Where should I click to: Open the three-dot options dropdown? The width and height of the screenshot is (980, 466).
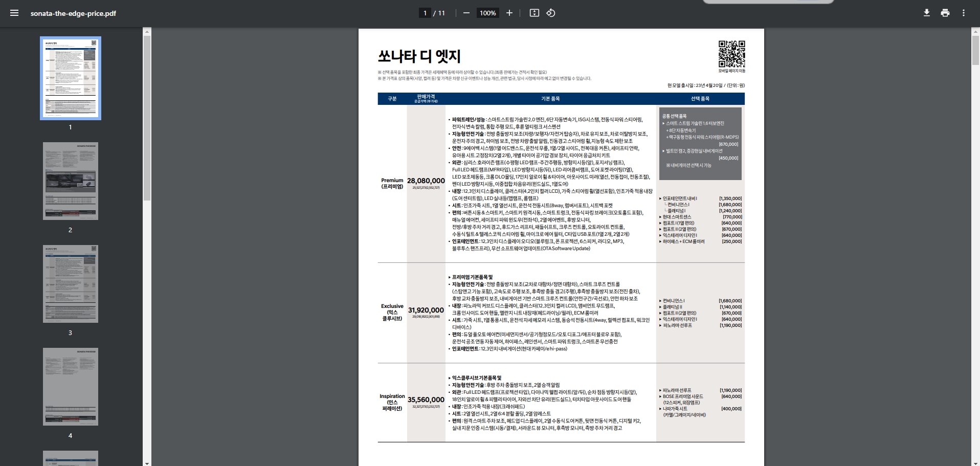pos(963,13)
